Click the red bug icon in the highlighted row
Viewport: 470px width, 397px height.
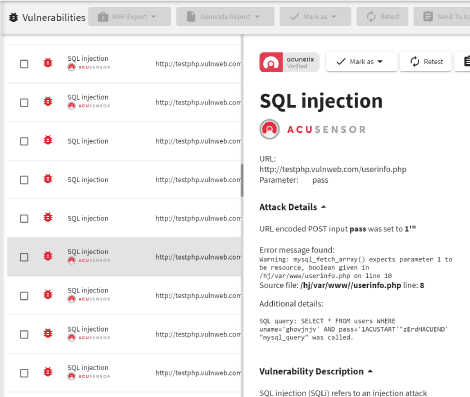(48, 256)
